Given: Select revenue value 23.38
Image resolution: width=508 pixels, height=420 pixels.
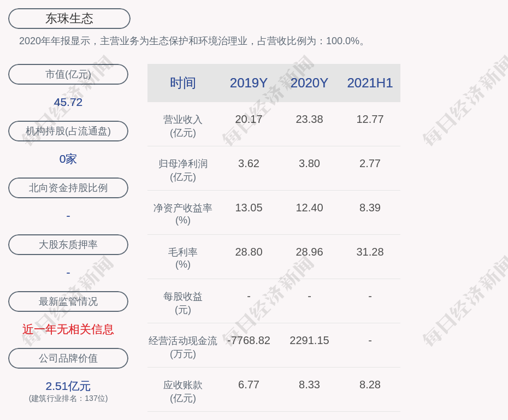Looking at the screenshot, I should click(309, 119).
